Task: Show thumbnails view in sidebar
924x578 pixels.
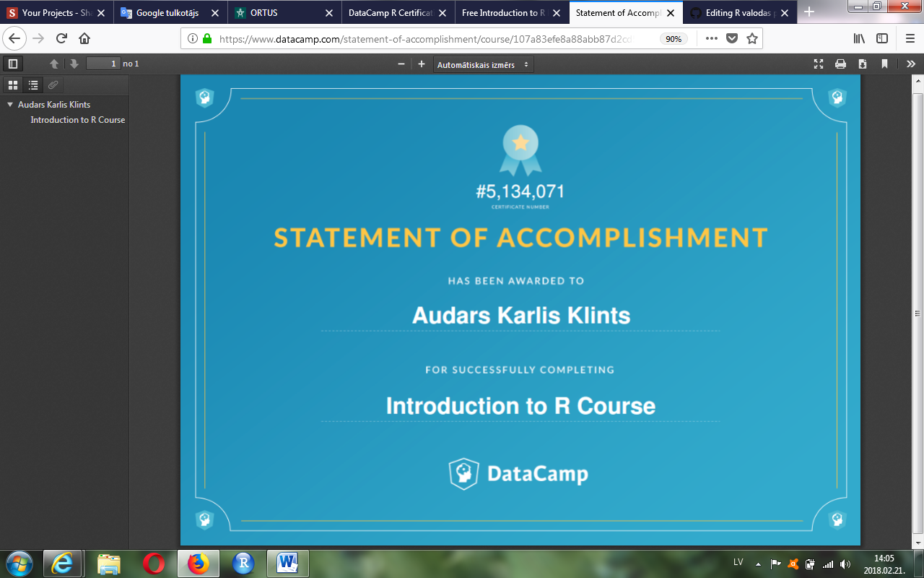Action: coord(13,85)
